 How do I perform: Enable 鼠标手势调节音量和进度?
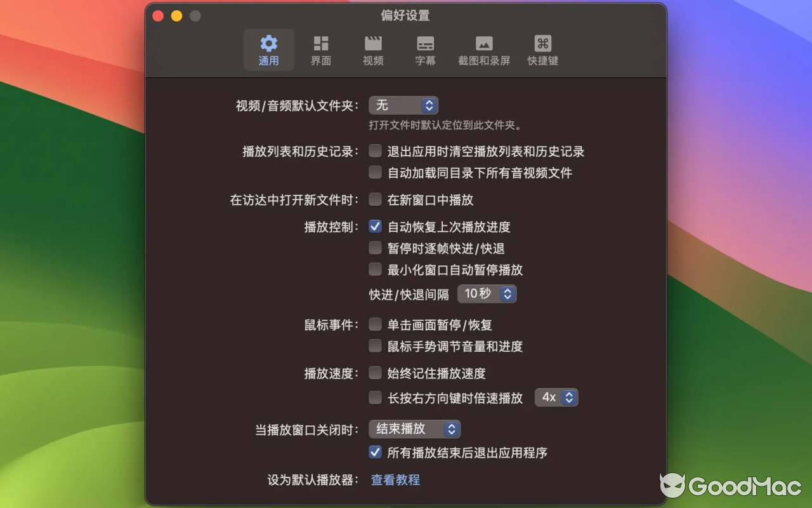(x=375, y=346)
